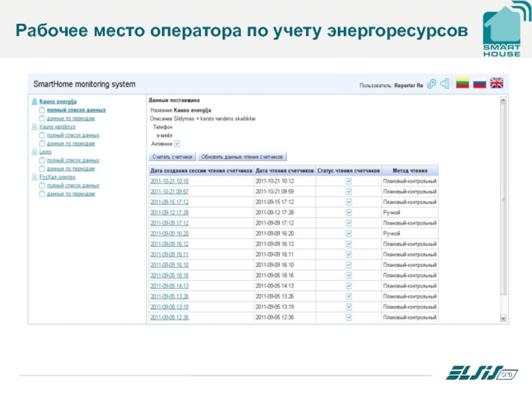The image size is (532, 399).
Task: Open данные по периодам under Kauno vandenys
Action: click(x=71, y=144)
